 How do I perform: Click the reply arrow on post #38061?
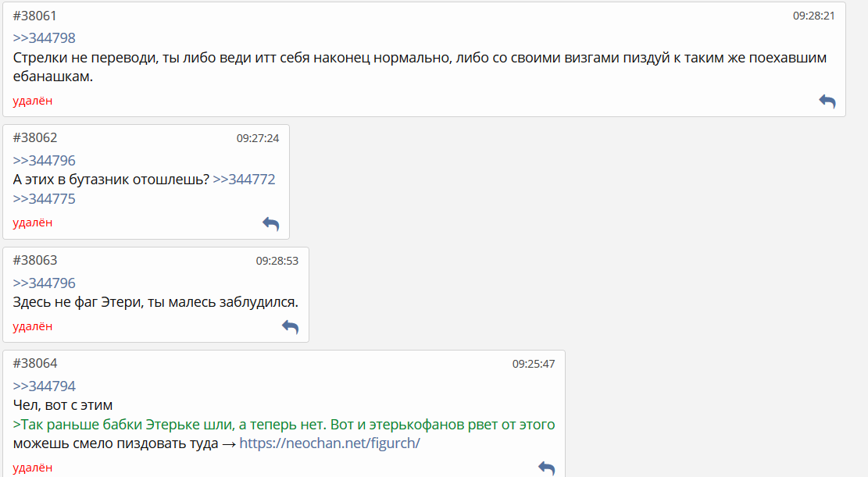[827, 101]
